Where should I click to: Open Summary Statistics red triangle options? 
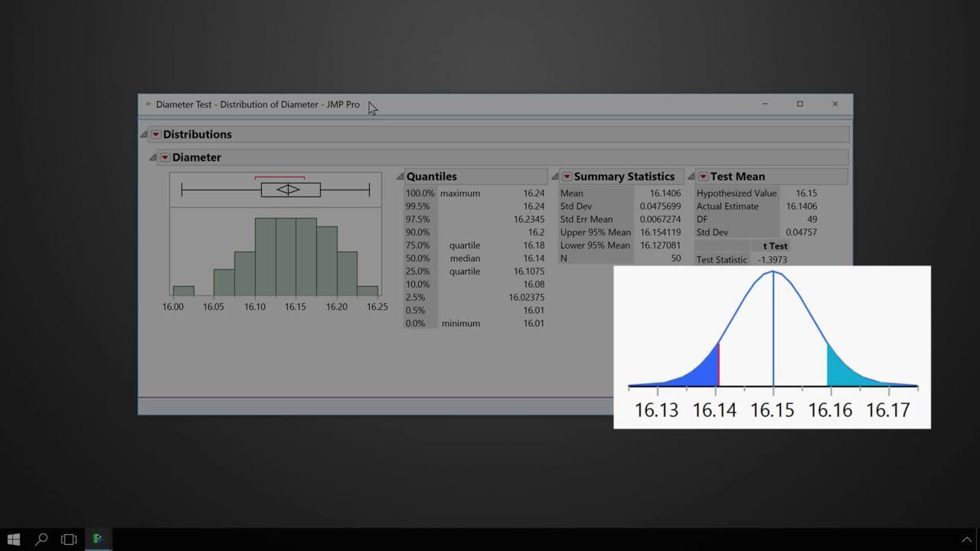(x=567, y=177)
